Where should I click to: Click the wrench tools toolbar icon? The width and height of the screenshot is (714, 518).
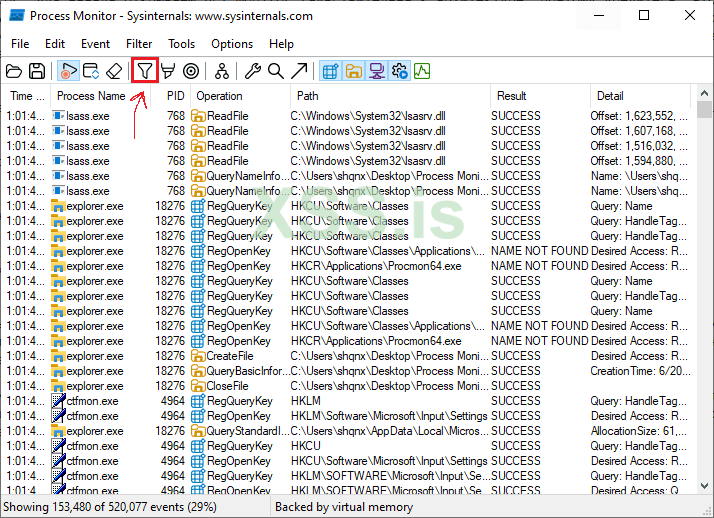tap(253, 71)
